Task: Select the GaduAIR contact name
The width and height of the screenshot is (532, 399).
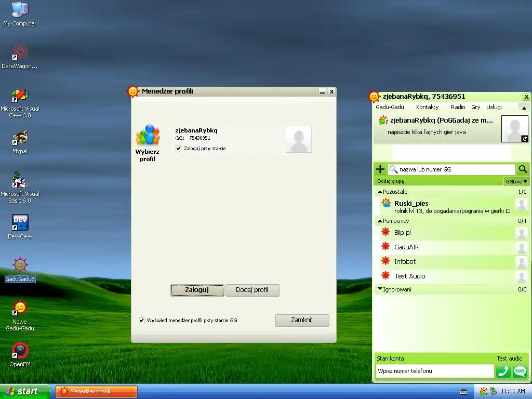Action: coord(406,247)
